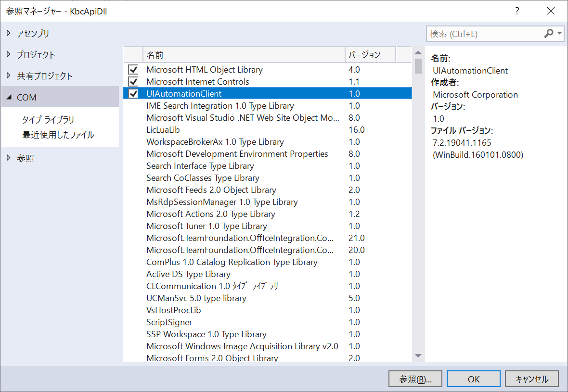This screenshot has height=392, width=568.
Task: Expand the プロジェクト category
Action: [x=8, y=55]
